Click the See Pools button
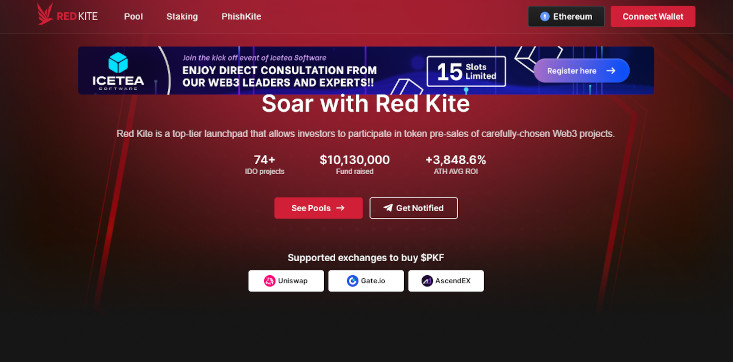This screenshot has width=733, height=362. [318, 208]
